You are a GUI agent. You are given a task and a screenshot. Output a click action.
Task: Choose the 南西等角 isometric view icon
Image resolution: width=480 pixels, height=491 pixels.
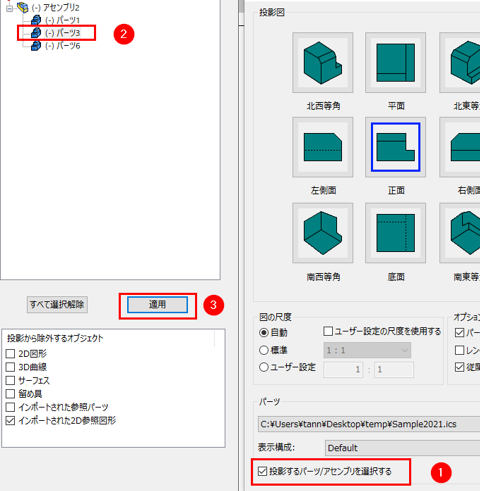(x=322, y=233)
